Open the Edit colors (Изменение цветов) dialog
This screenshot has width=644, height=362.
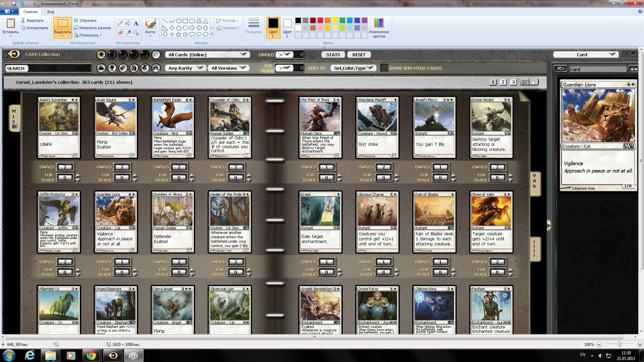(x=379, y=28)
